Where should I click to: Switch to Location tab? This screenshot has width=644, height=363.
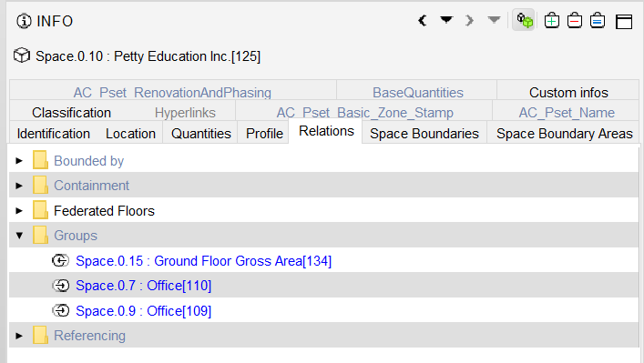point(130,134)
